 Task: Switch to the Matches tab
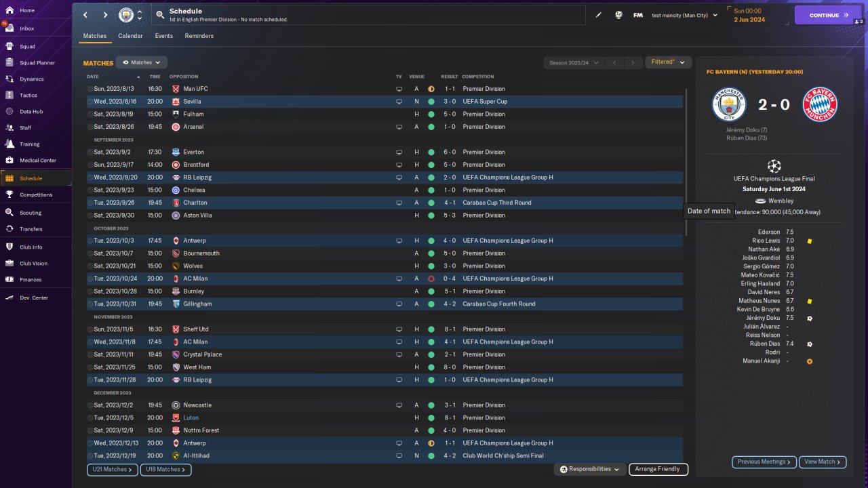point(95,36)
